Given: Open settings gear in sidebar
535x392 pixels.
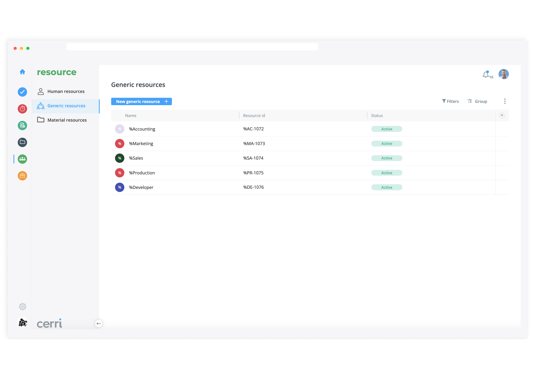Looking at the screenshot, I should coord(22,307).
